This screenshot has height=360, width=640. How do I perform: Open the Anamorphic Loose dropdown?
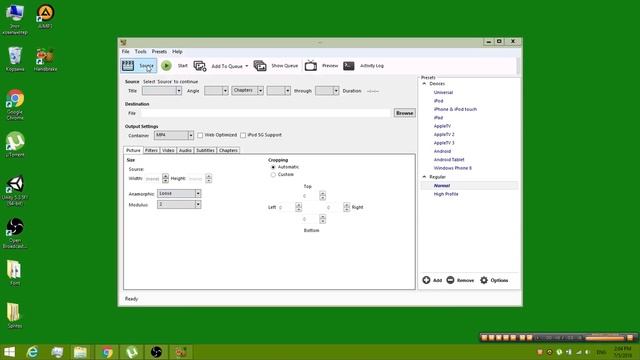tap(179, 193)
